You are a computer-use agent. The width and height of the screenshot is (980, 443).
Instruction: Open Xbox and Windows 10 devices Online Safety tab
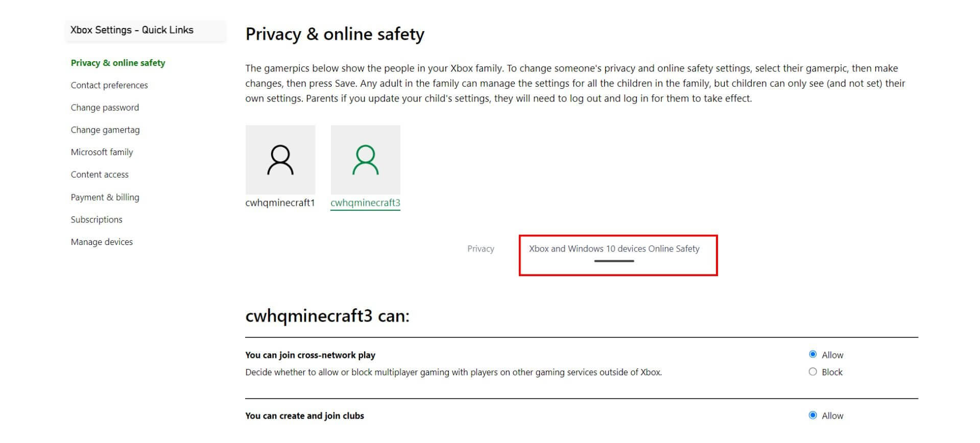[x=614, y=249]
